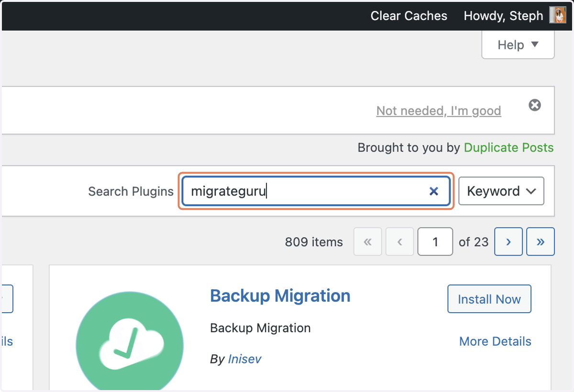Clear the plugin search text with the X
The height and width of the screenshot is (392, 574).
pos(434,191)
